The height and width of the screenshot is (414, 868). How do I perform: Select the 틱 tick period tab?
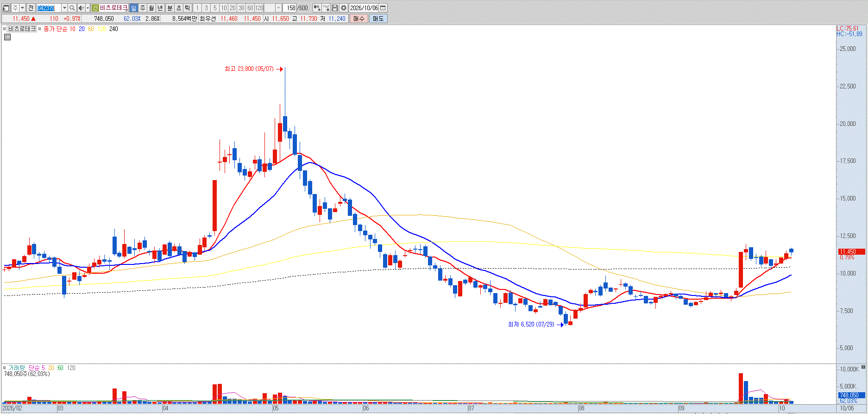(x=188, y=8)
